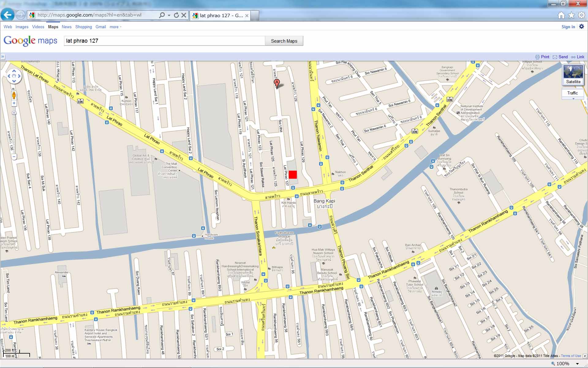Click the red marker A pin
The image size is (588, 368).
(x=277, y=83)
